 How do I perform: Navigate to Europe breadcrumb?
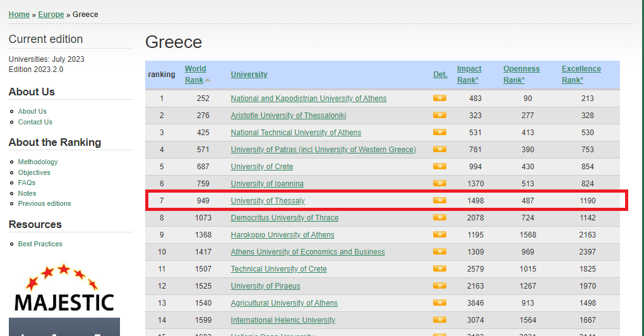coord(51,15)
